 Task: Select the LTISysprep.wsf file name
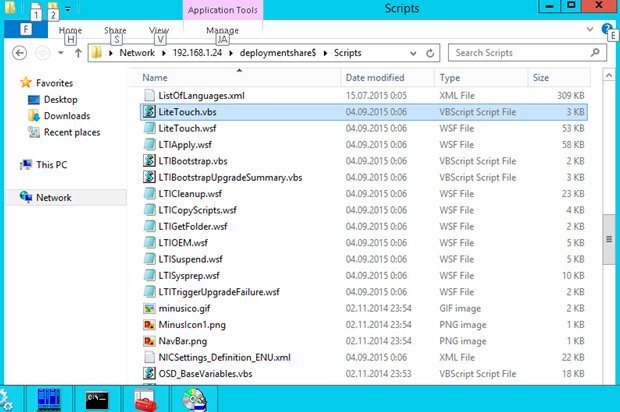point(189,275)
